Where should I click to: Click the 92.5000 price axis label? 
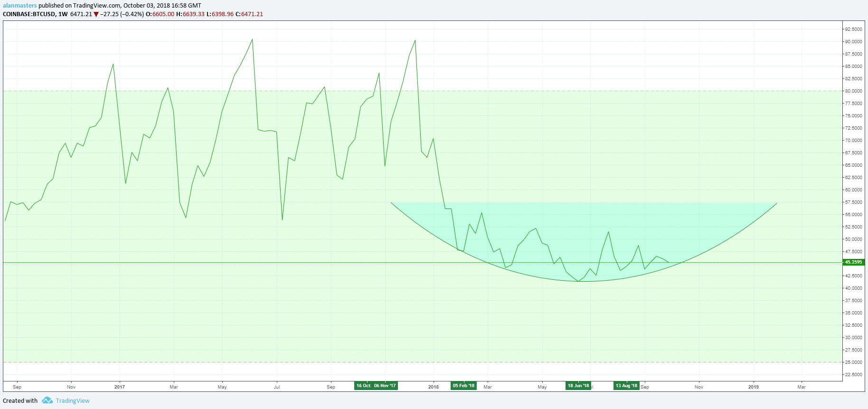(x=854, y=29)
